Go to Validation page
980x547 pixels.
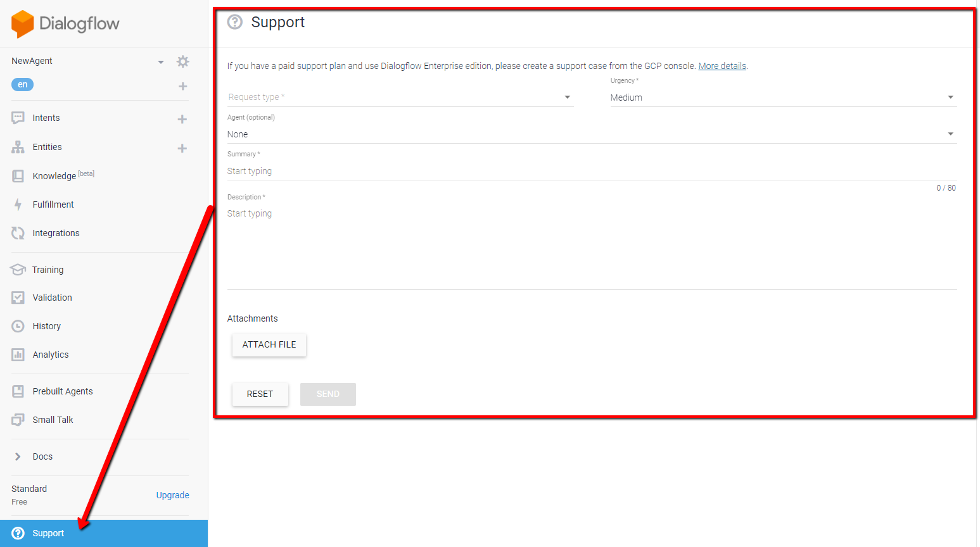(53, 298)
